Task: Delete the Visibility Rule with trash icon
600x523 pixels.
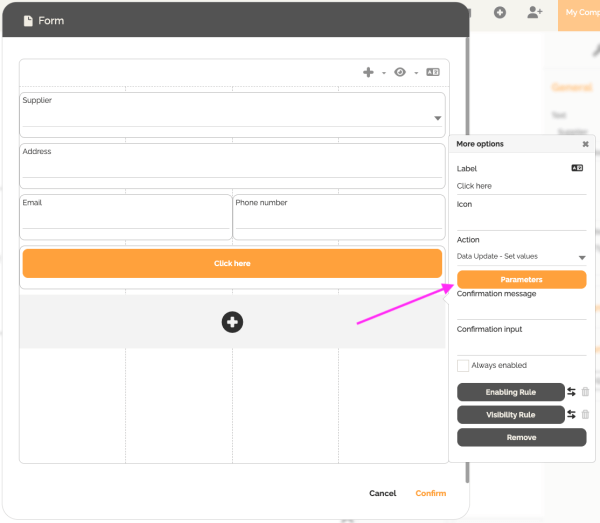Action: point(585,414)
